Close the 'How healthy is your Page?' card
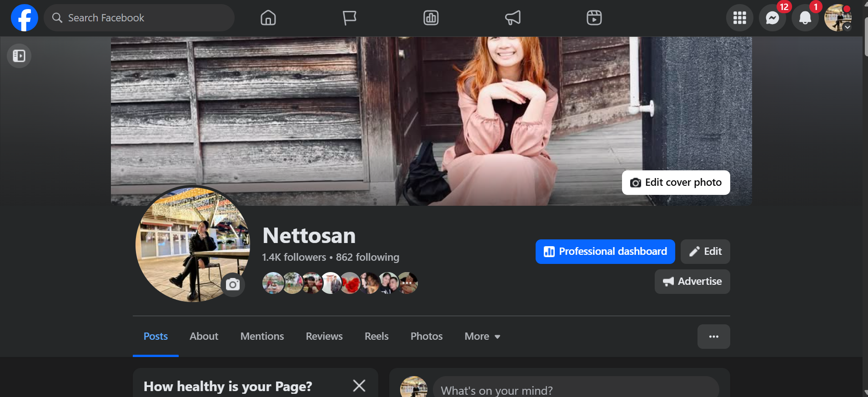The height and width of the screenshot is (397, 868). point(359,386)
